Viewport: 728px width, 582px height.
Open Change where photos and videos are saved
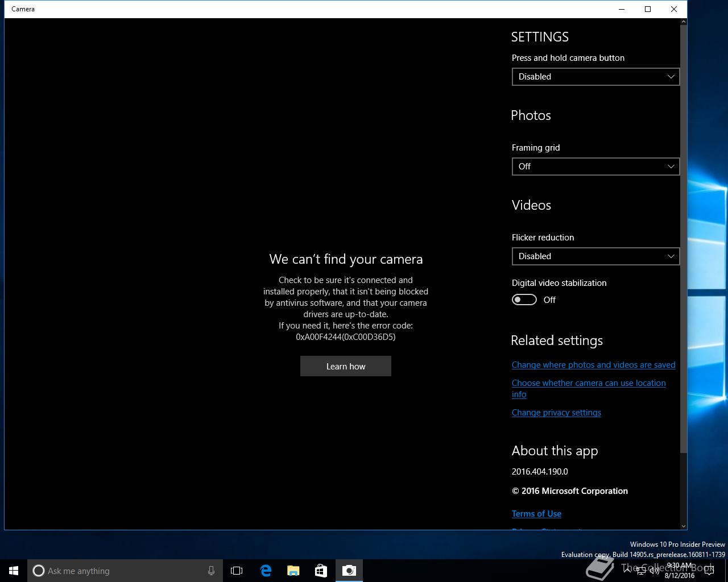point(593,365)
